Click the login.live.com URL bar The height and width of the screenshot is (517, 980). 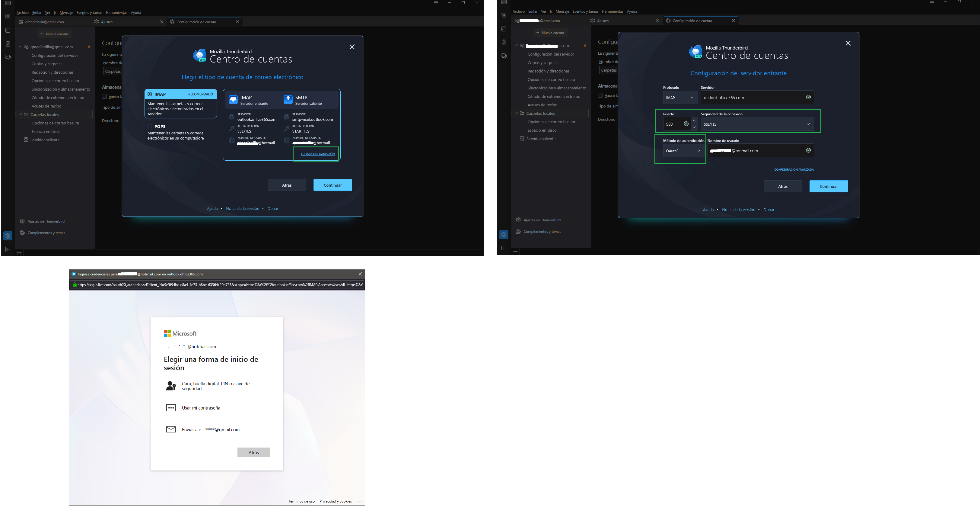(217, 284)
